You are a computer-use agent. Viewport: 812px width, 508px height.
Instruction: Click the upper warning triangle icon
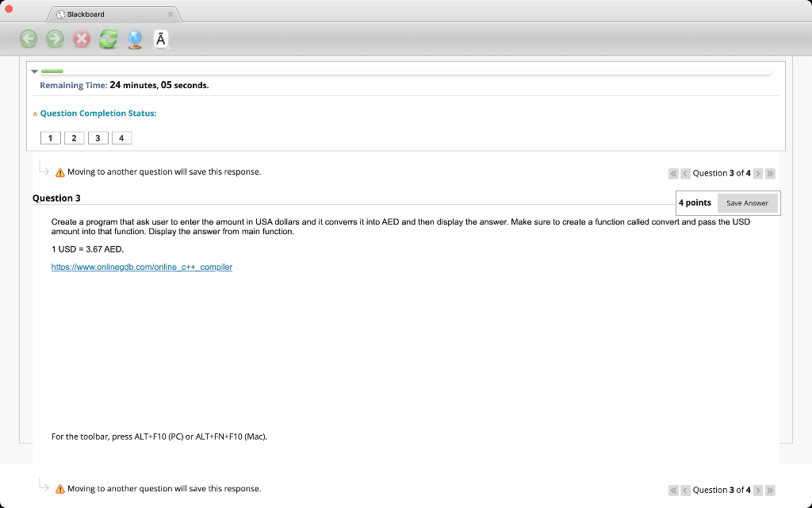pyautogui.click(x=60, y=172)
